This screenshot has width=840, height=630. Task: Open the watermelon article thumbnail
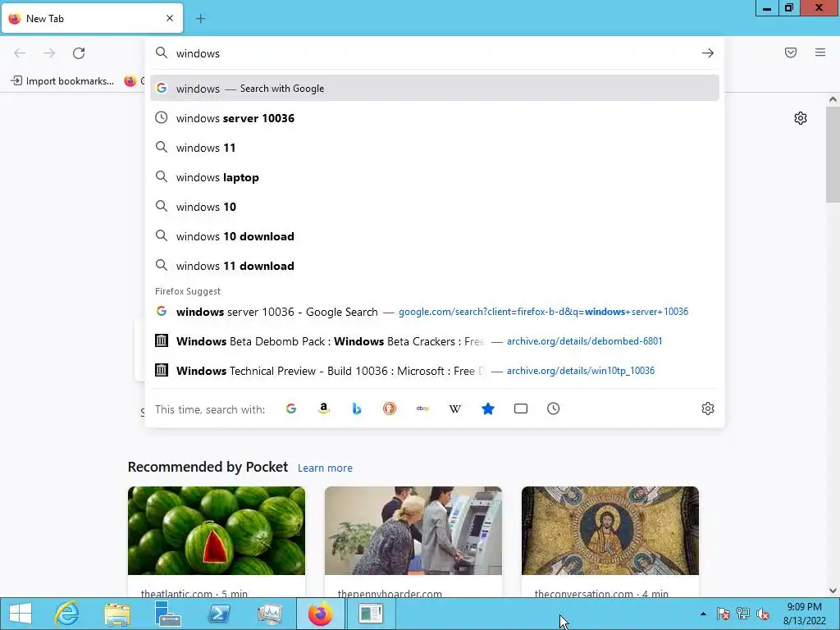(217, 531)
